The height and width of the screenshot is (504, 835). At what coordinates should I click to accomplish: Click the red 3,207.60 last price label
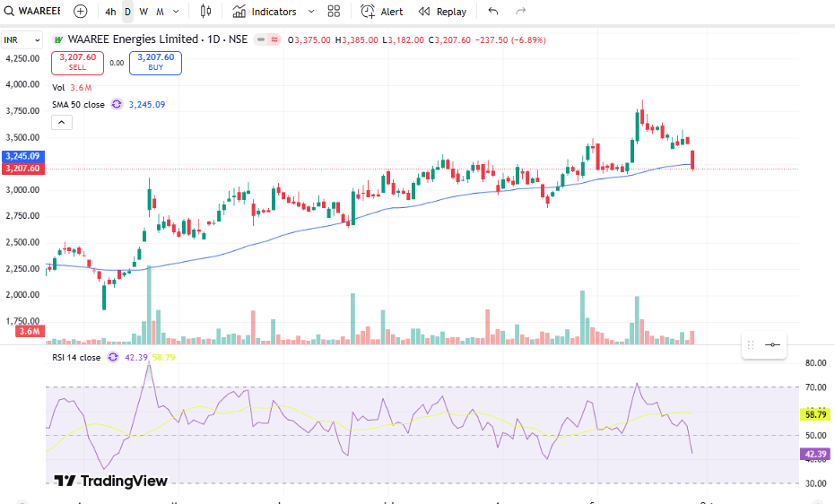[x=23, y=169]
